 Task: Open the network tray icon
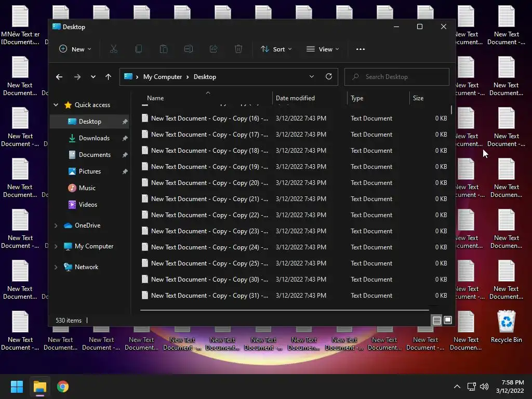(471, 387)
